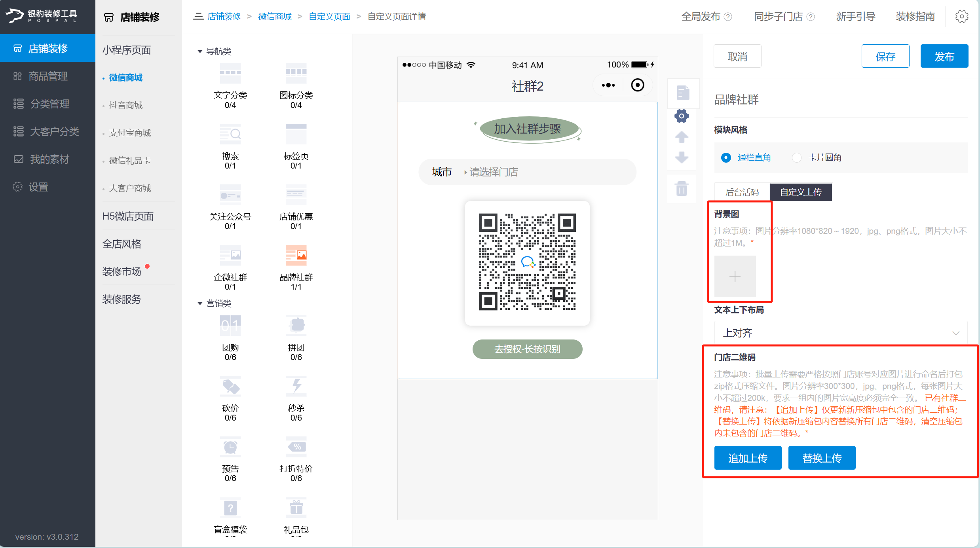Select the 品牌社群 component icon
This screenshot has width=980, height=548.
pyautogui.click(x=296, y=255)
